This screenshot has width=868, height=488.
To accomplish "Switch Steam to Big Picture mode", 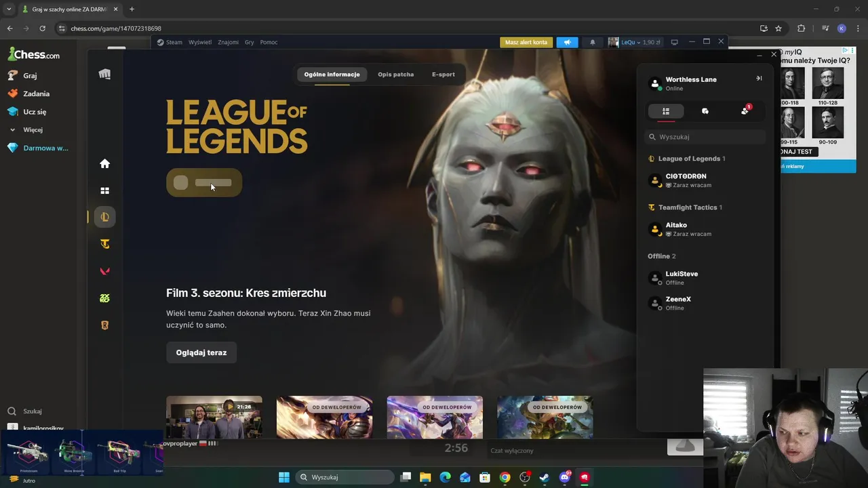I will pyautogui.click(x=674, y=42).
